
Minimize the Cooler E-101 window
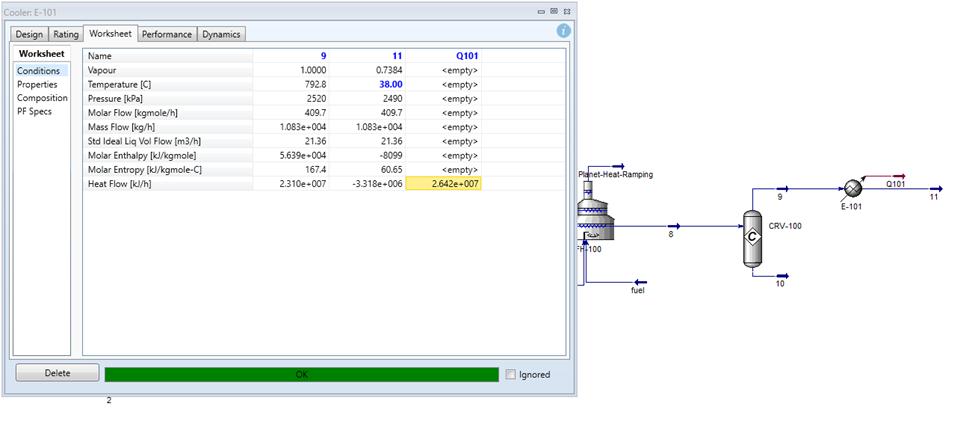click(x=542, y=11)
